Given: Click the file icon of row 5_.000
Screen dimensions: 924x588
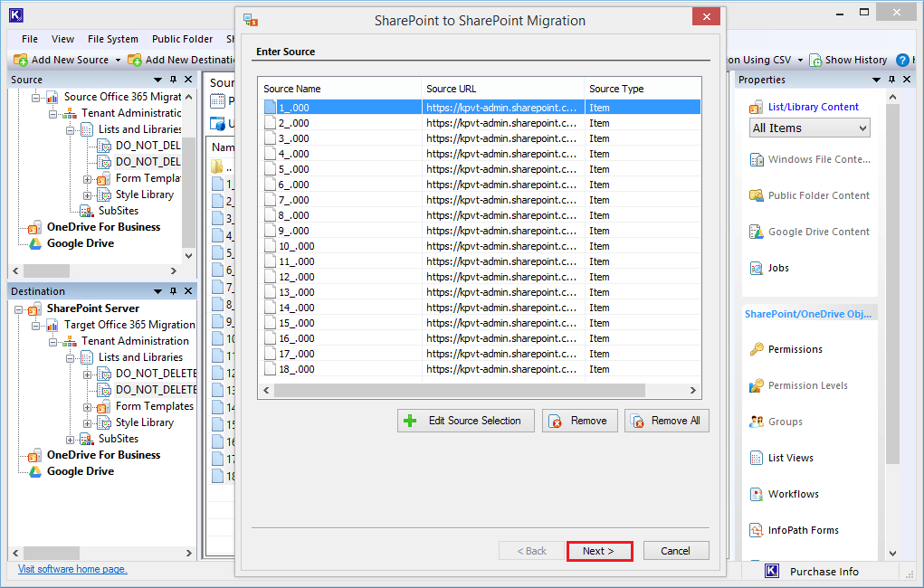Looking at the screenshot, I should (270, 169).
